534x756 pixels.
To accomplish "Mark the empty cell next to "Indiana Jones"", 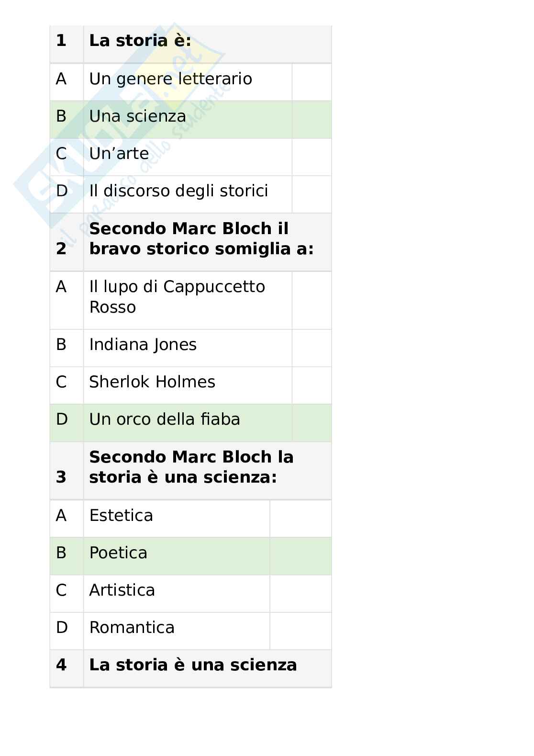I will [311, 348].
